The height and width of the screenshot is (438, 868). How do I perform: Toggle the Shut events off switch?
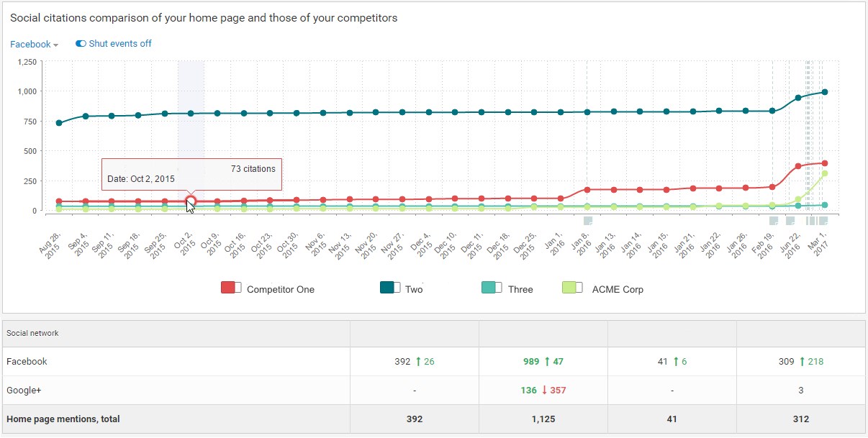coord(81,44)
